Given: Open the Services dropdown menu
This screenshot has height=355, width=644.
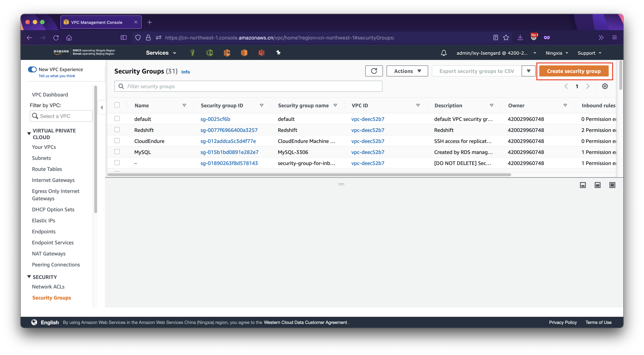Looking at the screenshot, I should pyautogui.click(x=161, y=53).
